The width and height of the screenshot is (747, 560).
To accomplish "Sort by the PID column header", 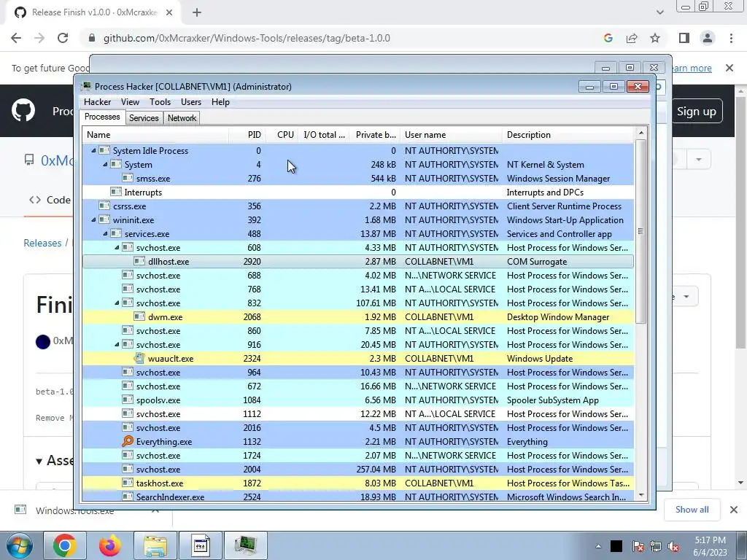I will pos(247,135).
